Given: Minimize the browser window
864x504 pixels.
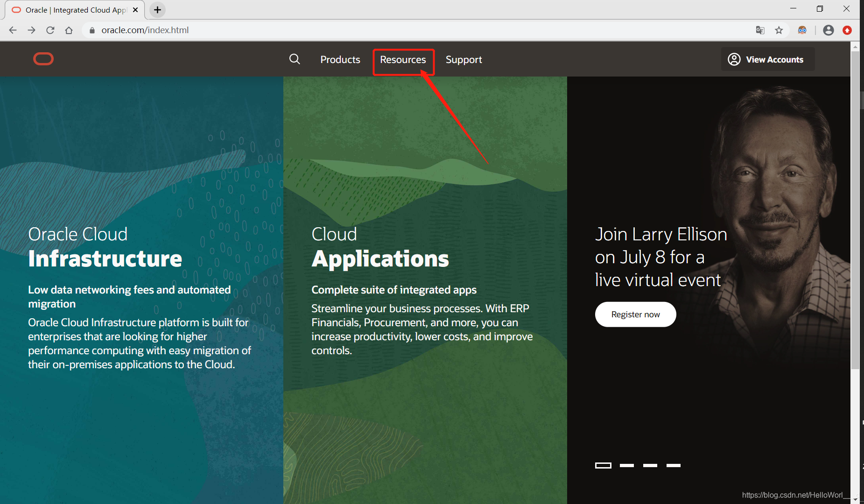Looking at the screenshot, I should click(793, 9).
